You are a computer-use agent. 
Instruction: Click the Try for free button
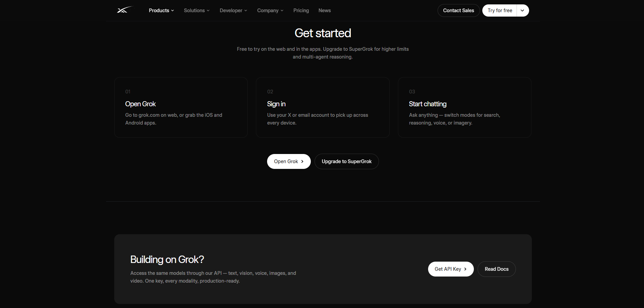(500, 10)
